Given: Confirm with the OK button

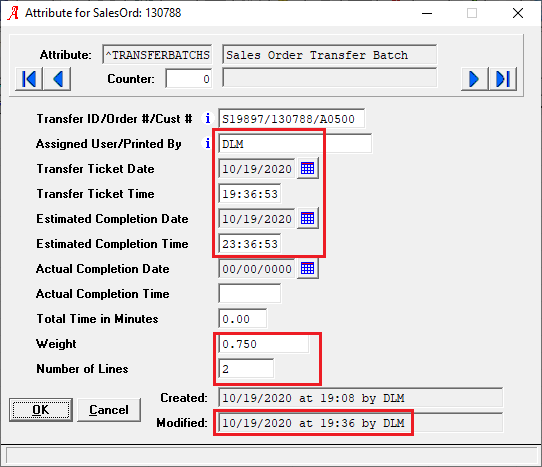Looking at the screenshot, I should click(41, 410).
